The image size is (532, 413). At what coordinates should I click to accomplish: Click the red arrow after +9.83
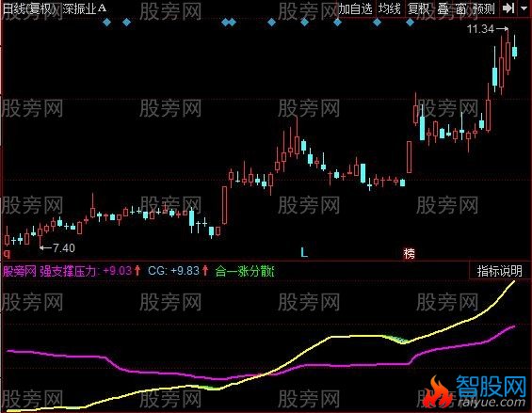point(205,271)
